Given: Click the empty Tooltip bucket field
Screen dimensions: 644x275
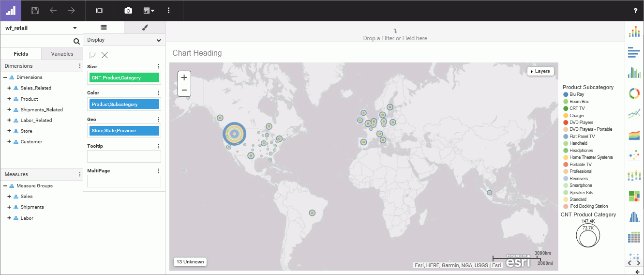Looking at the screenshot, I should click(124, 156).
